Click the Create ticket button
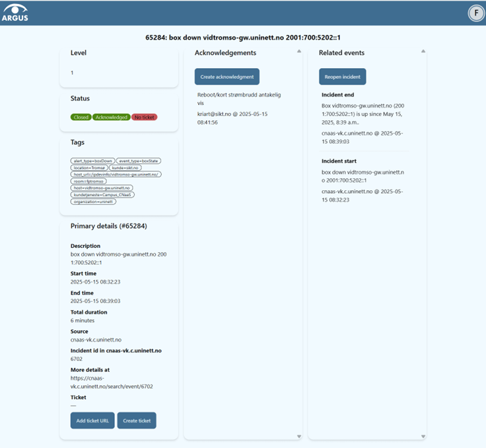The width and height of the screenshot is (486, 448). [x=137, y=421]
